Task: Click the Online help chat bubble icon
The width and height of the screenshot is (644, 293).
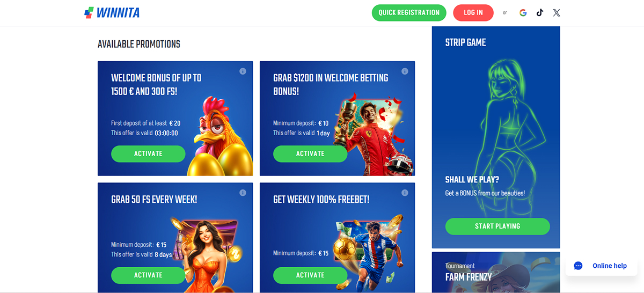Action: coord(578,266)
